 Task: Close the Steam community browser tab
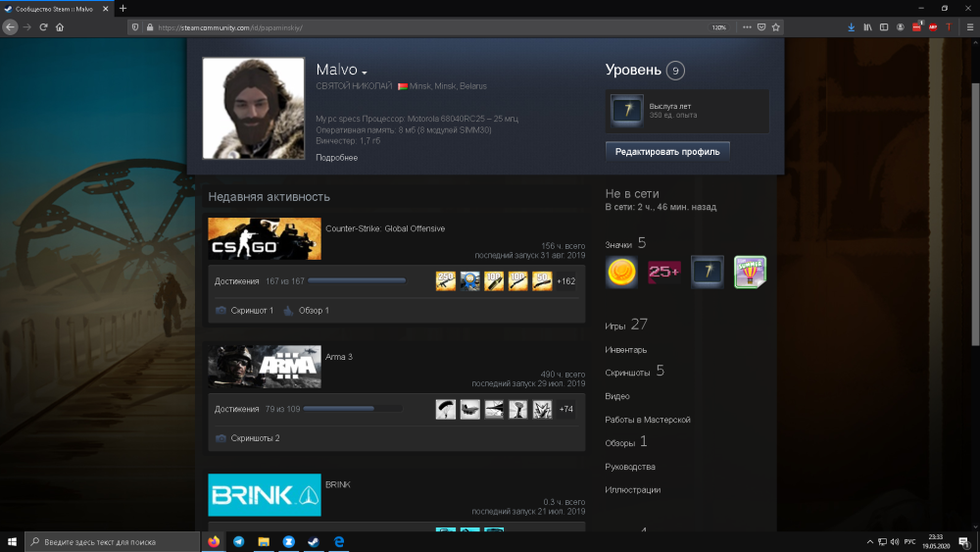pos(105,9)
